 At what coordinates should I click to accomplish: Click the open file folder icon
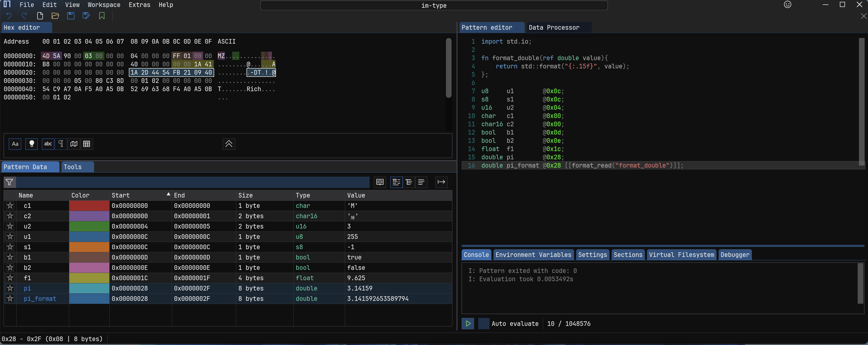coord(55,16)
